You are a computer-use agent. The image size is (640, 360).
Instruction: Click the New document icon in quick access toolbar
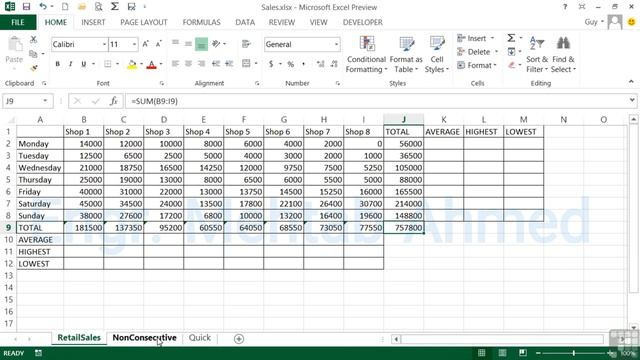tap(65, 7)
